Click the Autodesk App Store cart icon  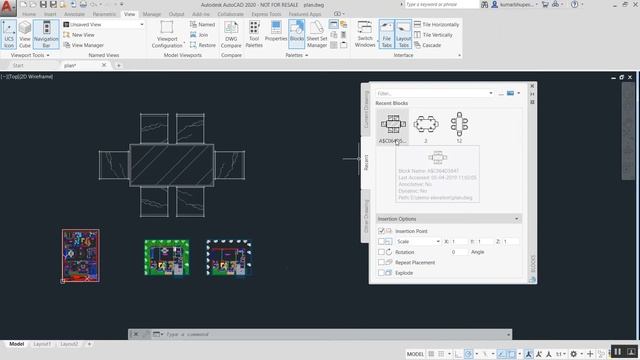545,4
